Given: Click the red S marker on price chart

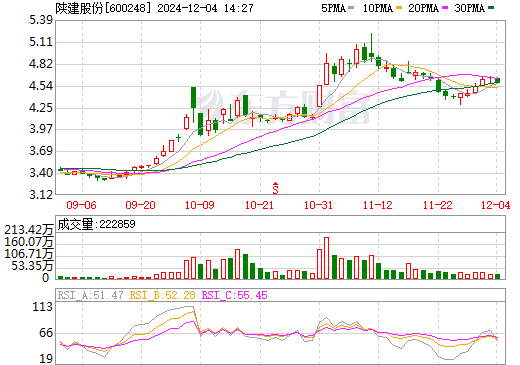Looking at the screenshot, I should (x=275, y=188).
